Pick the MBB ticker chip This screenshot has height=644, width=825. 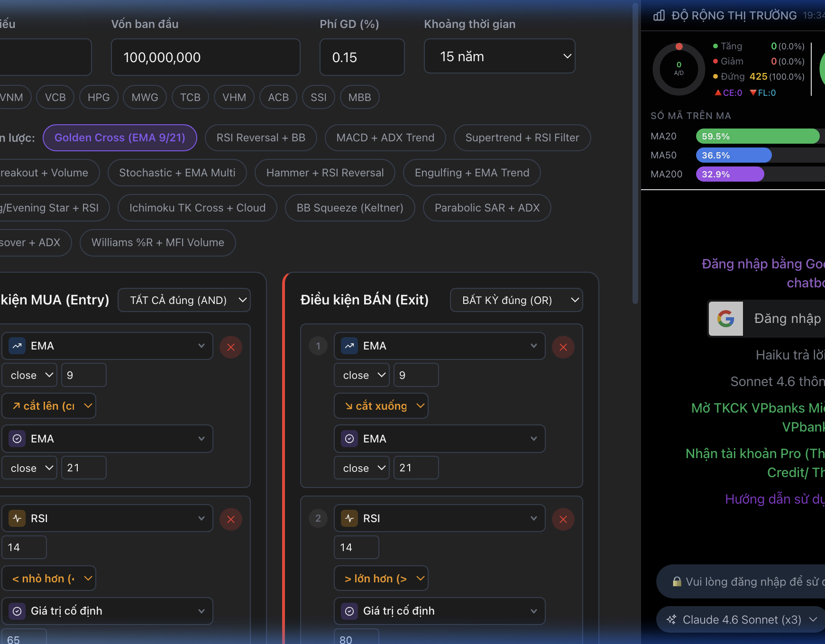[x=359, y=97]
